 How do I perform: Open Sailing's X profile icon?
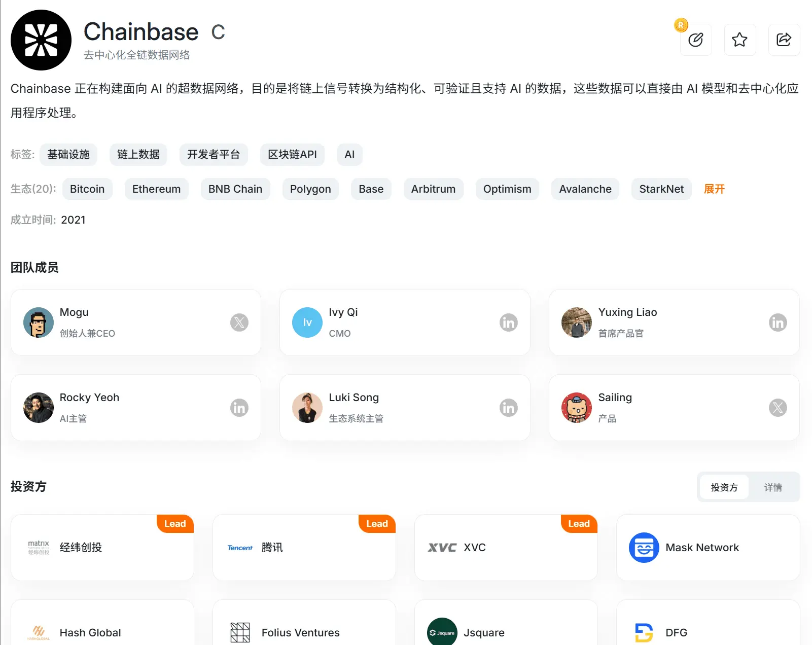pyautogui.click(x=778, y=408)
